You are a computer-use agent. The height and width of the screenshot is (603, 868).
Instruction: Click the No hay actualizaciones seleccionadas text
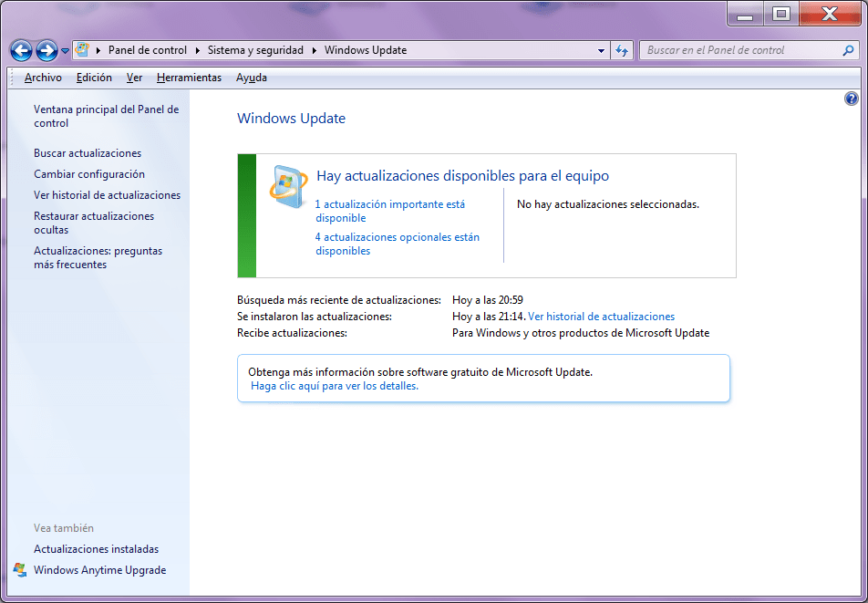coord(608,204)
